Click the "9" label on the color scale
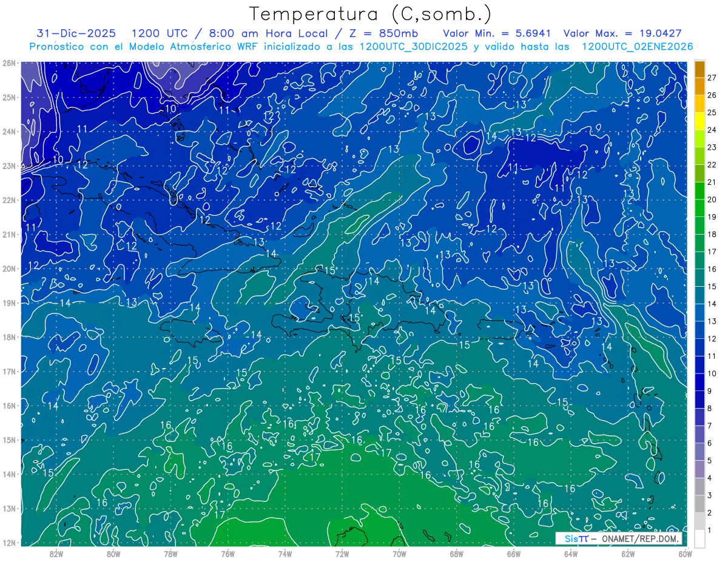 coord(710,391)
